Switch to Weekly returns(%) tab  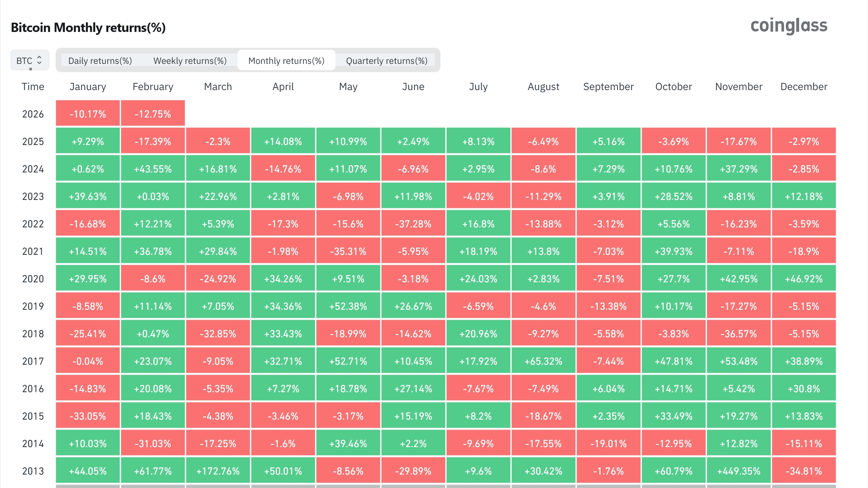(190, 61)
